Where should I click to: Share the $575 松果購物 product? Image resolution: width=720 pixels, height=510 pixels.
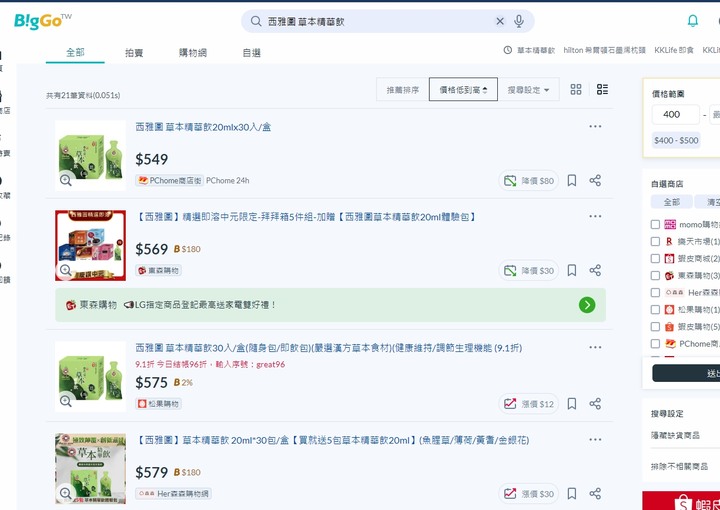(x=595, y=404)
